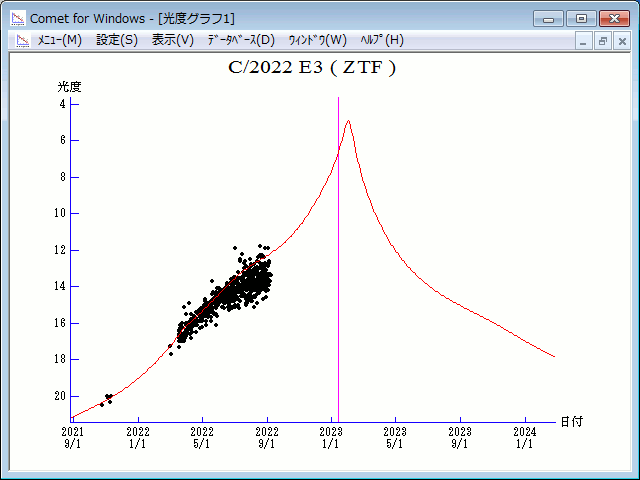The height and width of the screenshot is (480, 640).
Task: Click the magnitude 10 axis label
Action: (x=60, y=213)
